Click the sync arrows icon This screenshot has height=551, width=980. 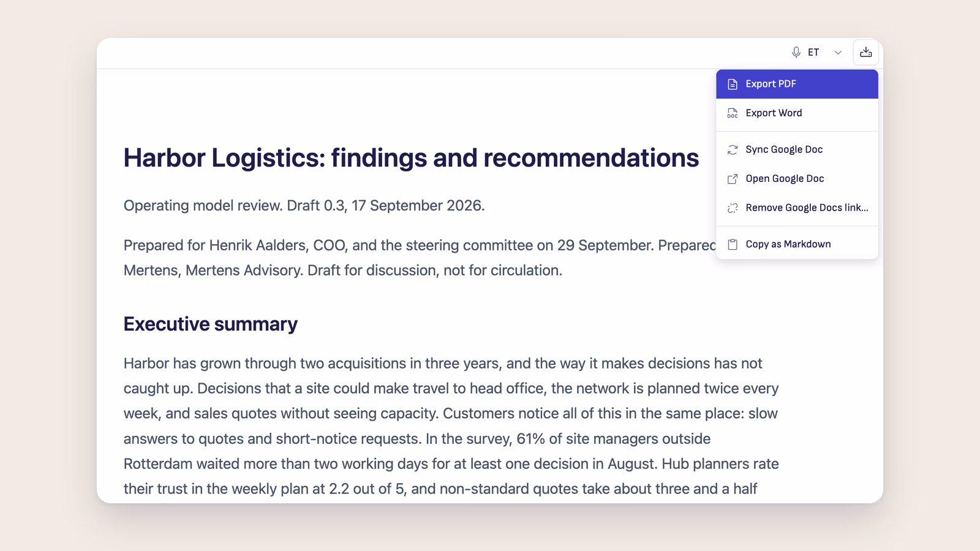click(x=732, y=150)
